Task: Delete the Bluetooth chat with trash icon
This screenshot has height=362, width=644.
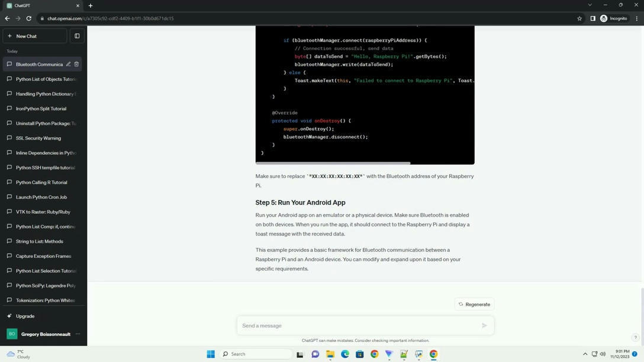Action: (x=76, y=64)
